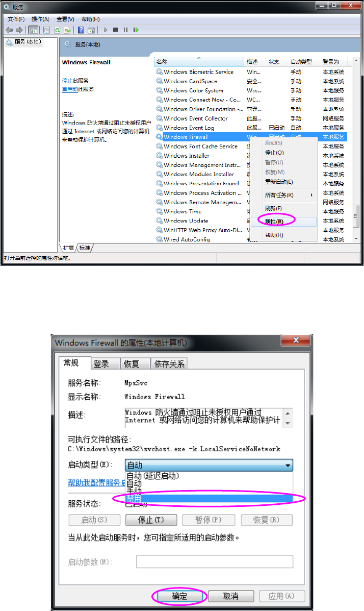Viewport: 364px width, 611px height.
Task: Sort by the 描述 column header
Action: tap(254, 62)
